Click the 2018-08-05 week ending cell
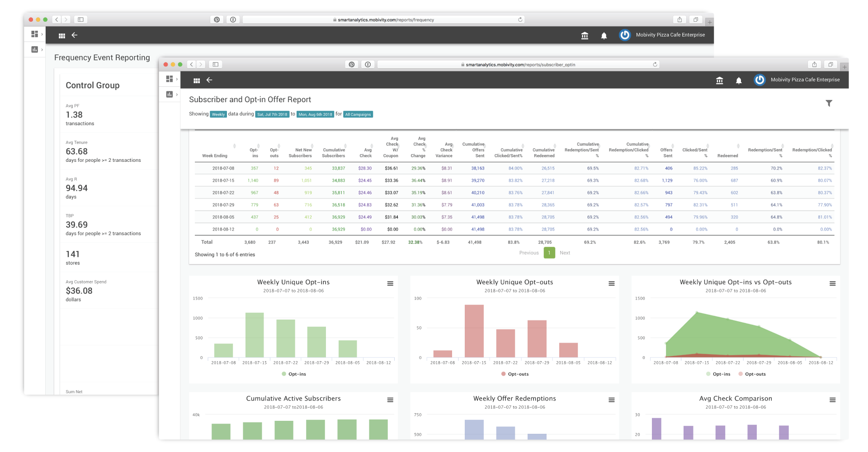The height and width of the screenshot is (452, 868). 223,217
